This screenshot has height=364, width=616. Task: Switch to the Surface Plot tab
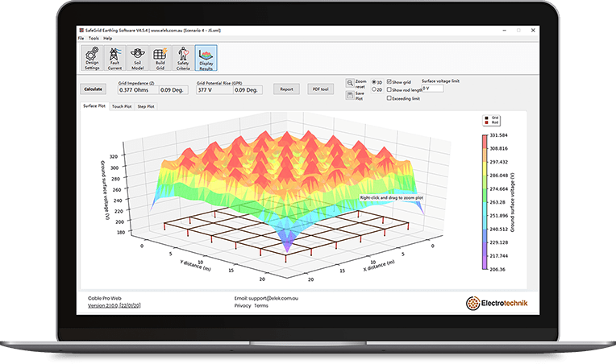point(94,106)
